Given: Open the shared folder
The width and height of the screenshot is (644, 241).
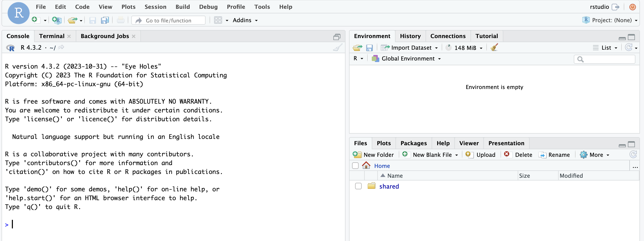Looking at the screenshot, I should coord(389,186).
